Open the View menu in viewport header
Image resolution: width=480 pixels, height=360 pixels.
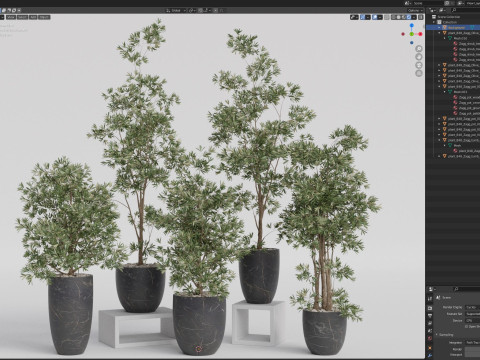coord(11,17)
